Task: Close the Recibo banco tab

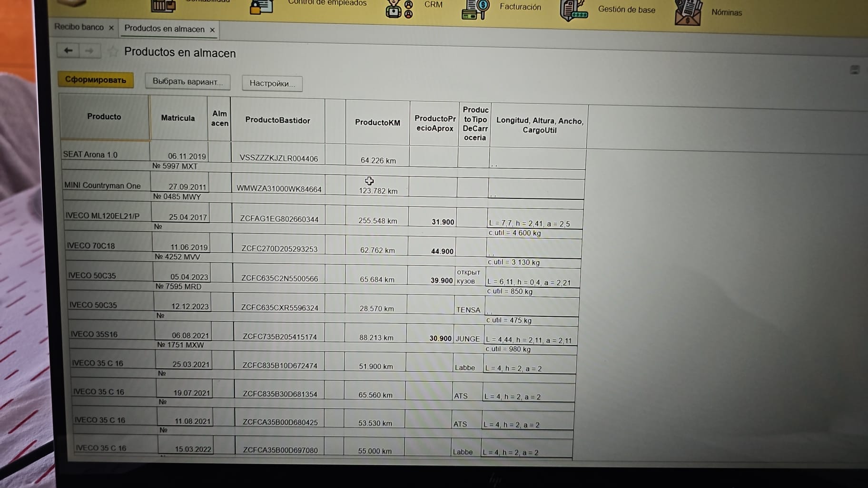Action: tap(111, 28)
